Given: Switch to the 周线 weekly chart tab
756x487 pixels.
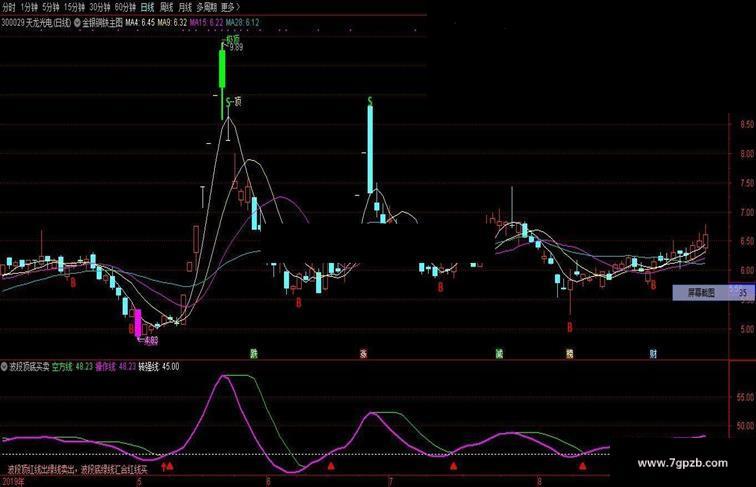Looking at the screenshot, I should pyautogui.click(x=166, y=7).
